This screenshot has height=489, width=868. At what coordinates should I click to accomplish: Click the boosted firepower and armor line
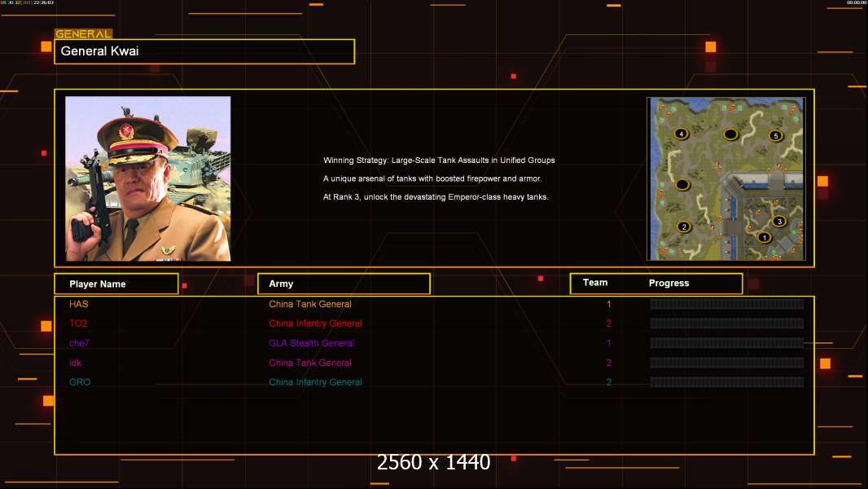point(432,178)
